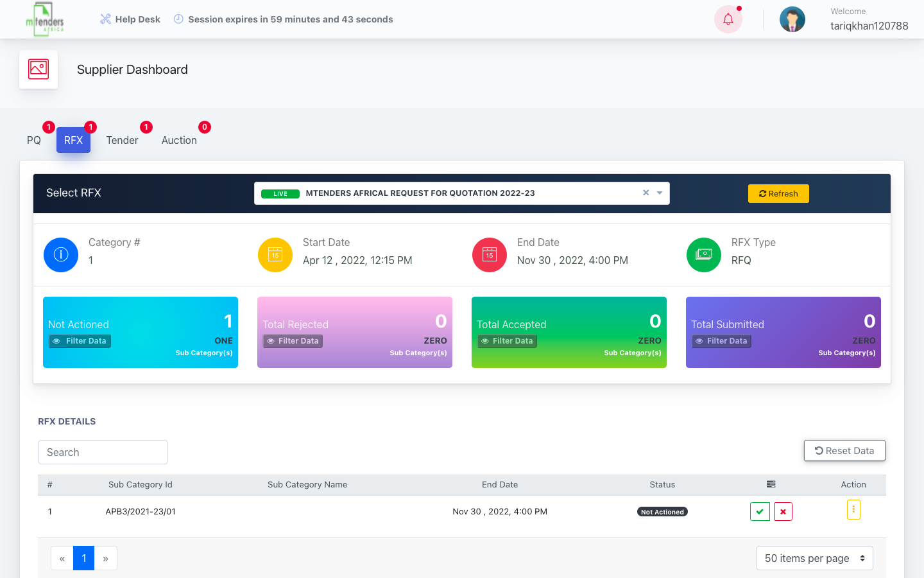Click the Total Accepted card title

click(x=511, y=324)
